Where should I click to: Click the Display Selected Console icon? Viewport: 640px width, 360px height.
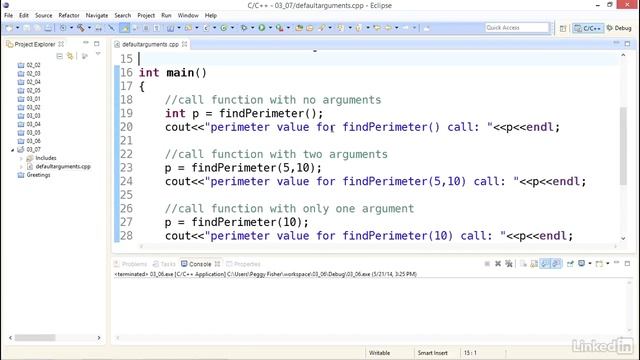click(x=582, y=264)
